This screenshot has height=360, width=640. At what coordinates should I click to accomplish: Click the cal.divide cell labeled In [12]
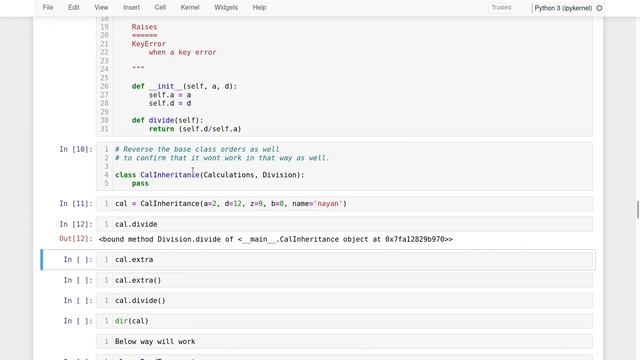coord(344,224)
